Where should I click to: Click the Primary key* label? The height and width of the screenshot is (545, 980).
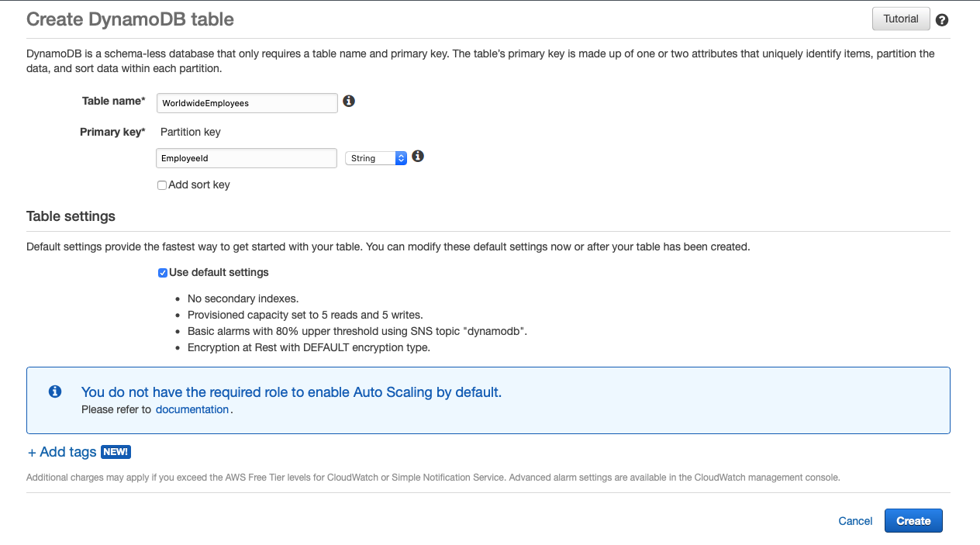point(112,132)
